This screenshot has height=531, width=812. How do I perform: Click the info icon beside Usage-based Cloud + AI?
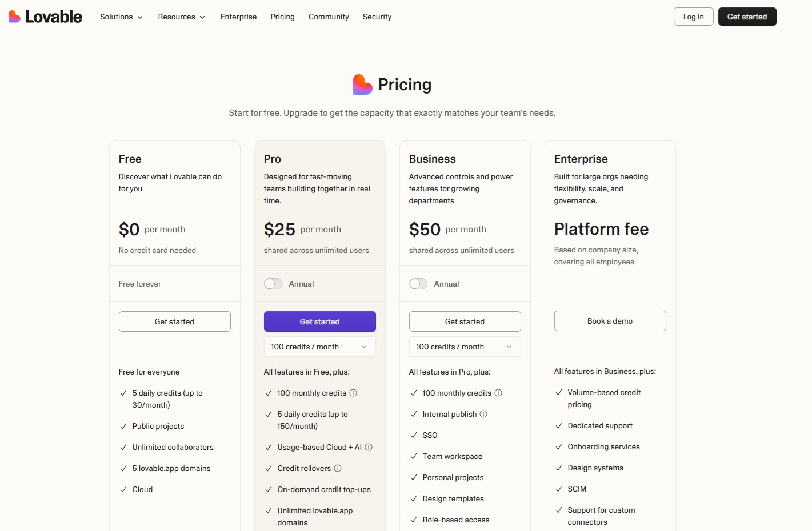pyautogui.click(x=369, y=447)
